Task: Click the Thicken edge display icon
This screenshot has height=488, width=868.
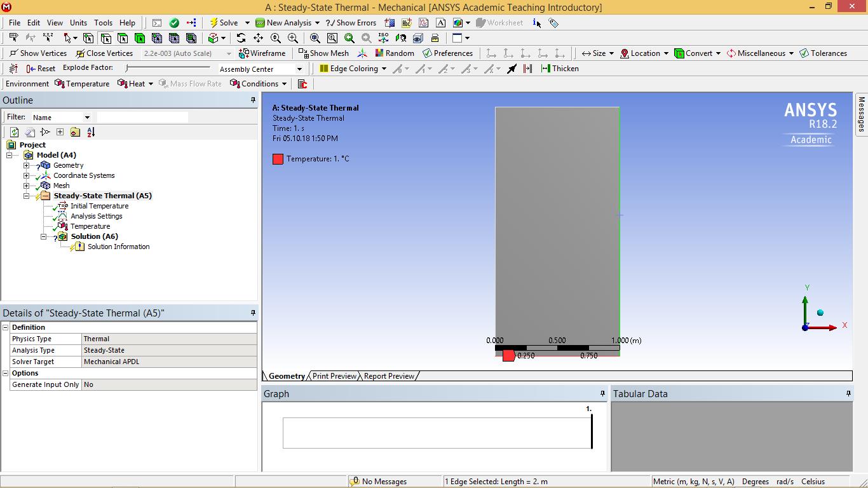Action: point(560,69)
